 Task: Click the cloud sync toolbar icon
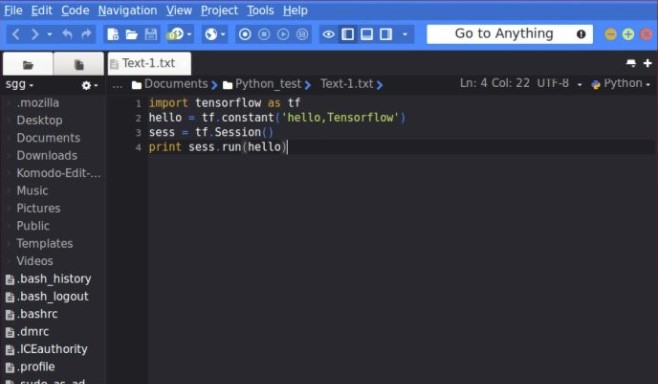point(176,34)
